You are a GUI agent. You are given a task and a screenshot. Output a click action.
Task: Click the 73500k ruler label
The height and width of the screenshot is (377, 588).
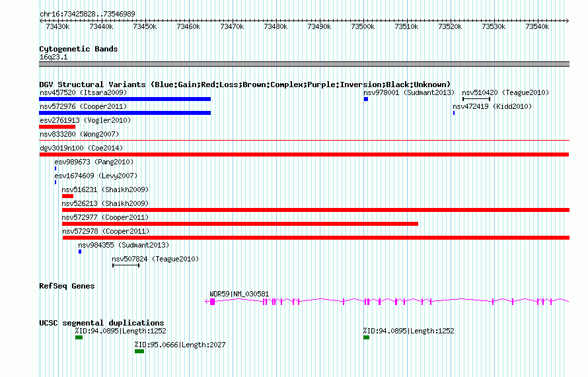point(363,26)
